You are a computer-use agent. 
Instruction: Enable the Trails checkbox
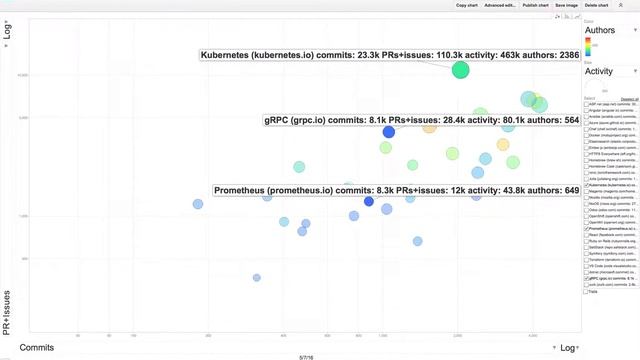pyautogui.click(x=587, y=291)
